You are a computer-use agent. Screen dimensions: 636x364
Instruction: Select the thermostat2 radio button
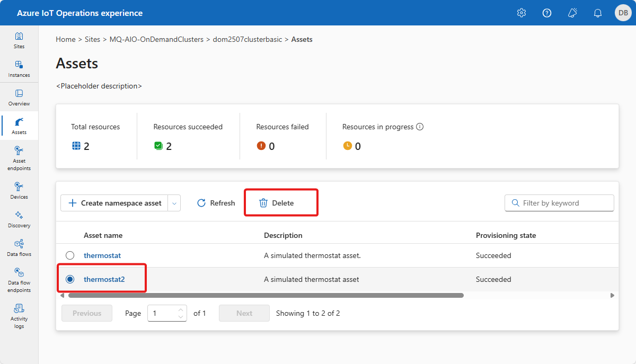click(x=70, y=279)
